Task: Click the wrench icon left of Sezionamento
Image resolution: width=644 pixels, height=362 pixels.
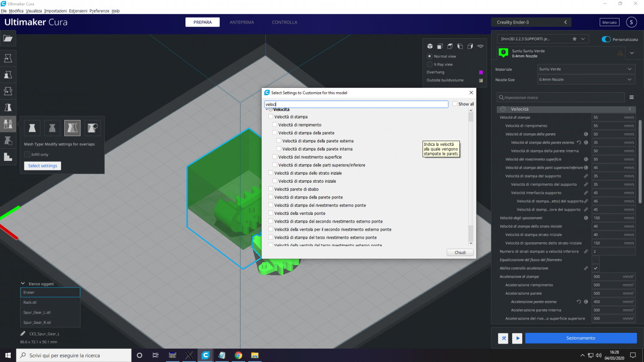Action: click(504, 338)
